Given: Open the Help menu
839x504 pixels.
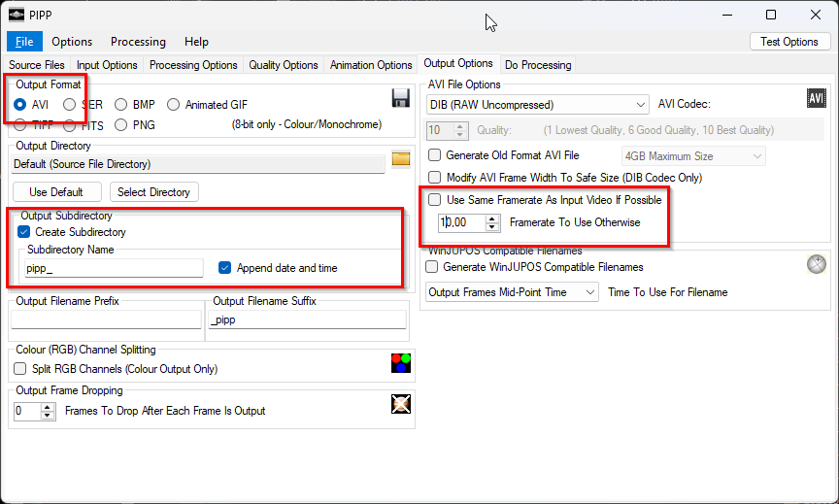Looking at the screenshot, I should pyautogui.click(x=196, y=41).
